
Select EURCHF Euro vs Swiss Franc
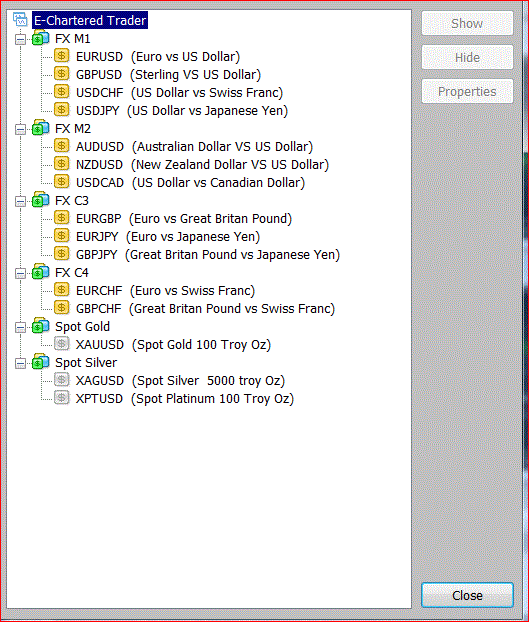[165, 290]
